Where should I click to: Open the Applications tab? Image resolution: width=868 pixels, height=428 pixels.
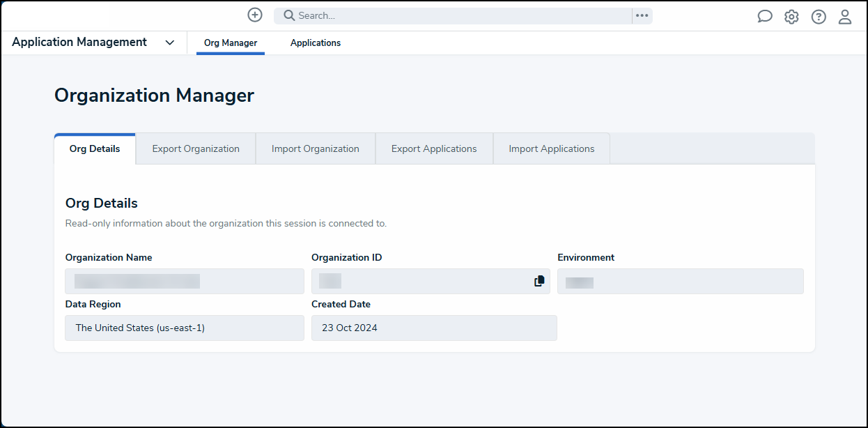pyautogui.click(x=316, y=43)
